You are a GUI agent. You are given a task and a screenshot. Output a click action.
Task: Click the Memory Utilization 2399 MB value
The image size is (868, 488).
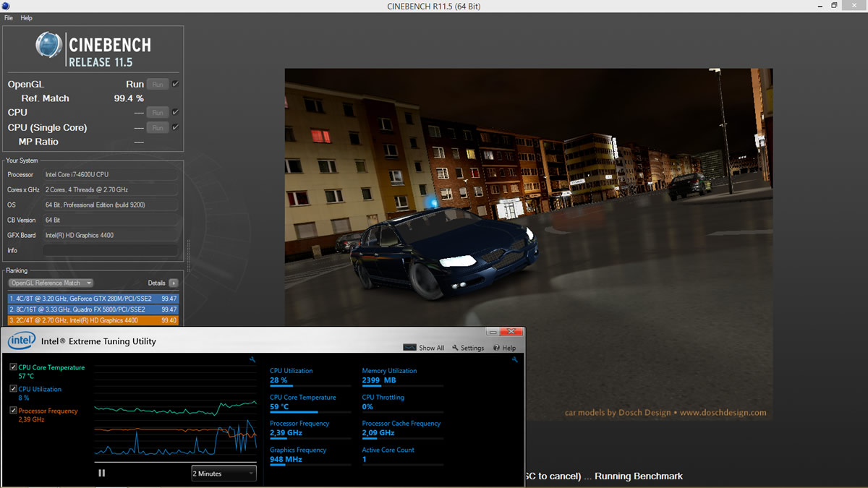tap(379, 380)
